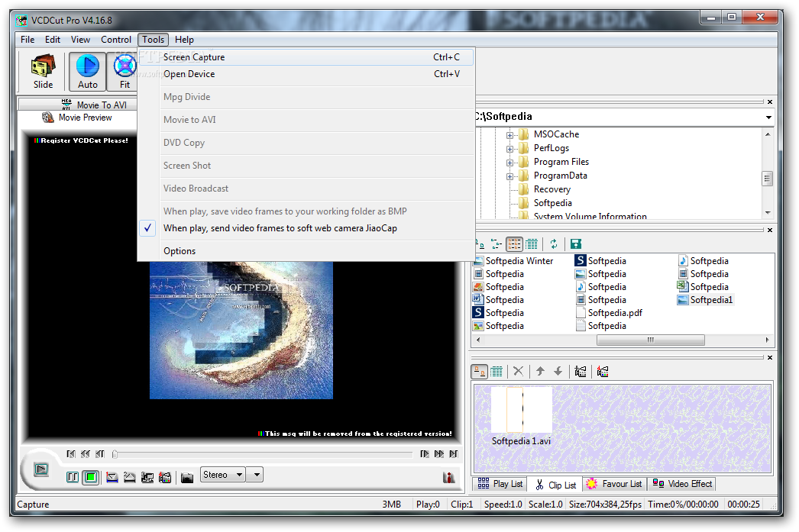Select the Movie Preview item
Image resolution: width=799 pixels, height=532 pixels.
click(x=77, y=118)
